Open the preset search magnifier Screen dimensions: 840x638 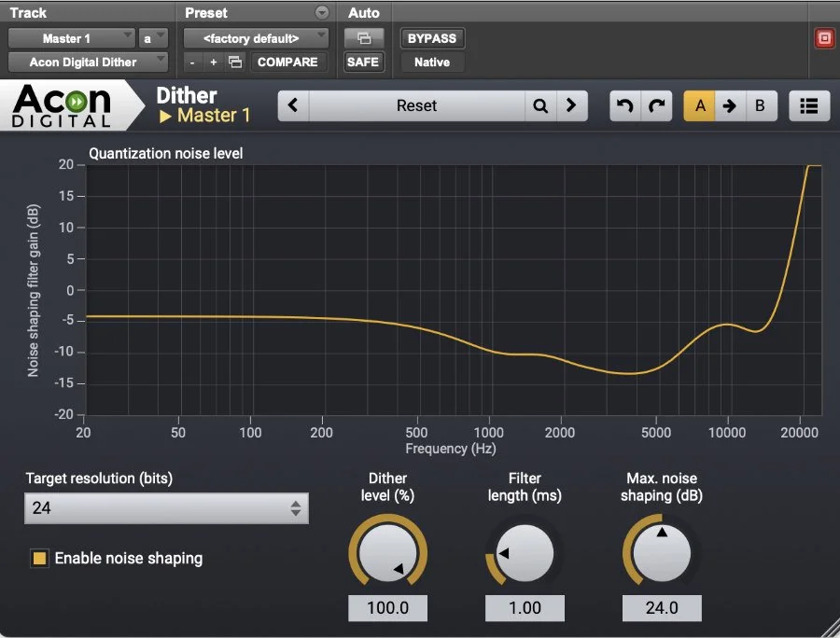pos(539,105)
